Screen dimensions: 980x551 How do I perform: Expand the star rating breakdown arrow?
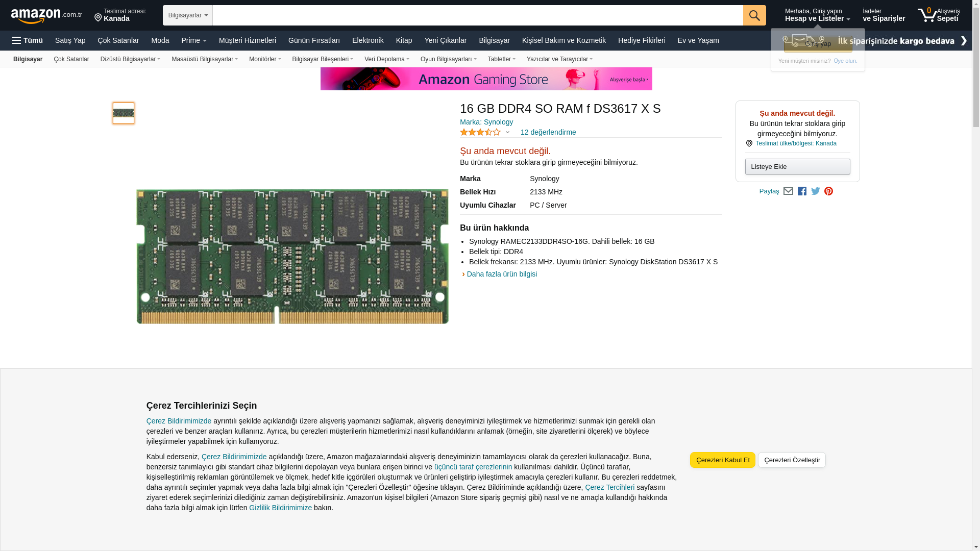(507, 133)
